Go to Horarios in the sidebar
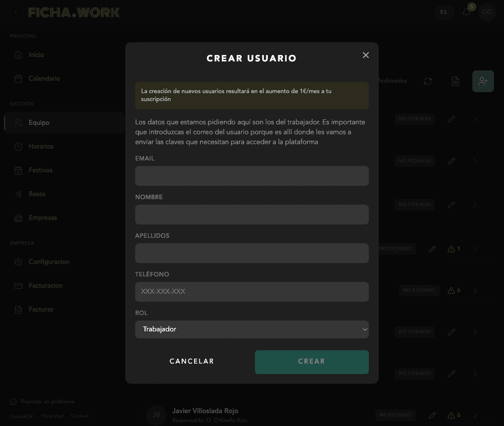The height and width of the screenshot is (426, 504). point(41,147)
